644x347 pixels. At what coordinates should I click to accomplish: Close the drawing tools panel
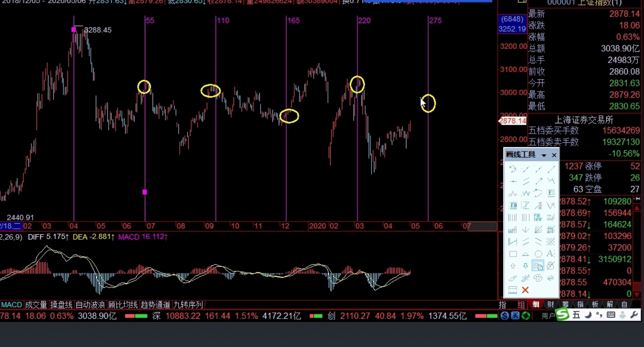point(554,155)
